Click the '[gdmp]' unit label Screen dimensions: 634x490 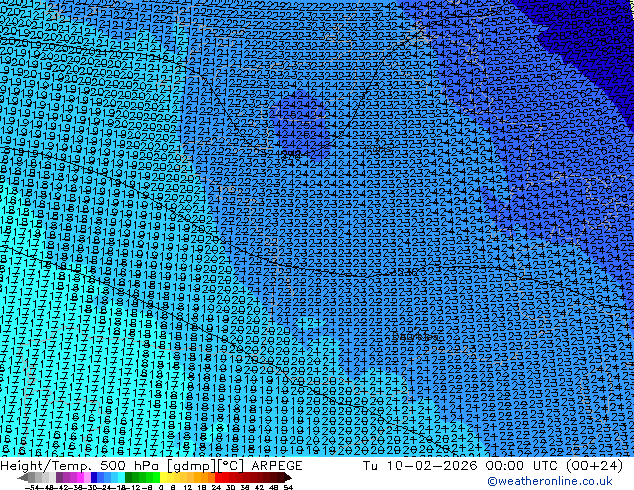pyautogui.click(x=191, y=466)
